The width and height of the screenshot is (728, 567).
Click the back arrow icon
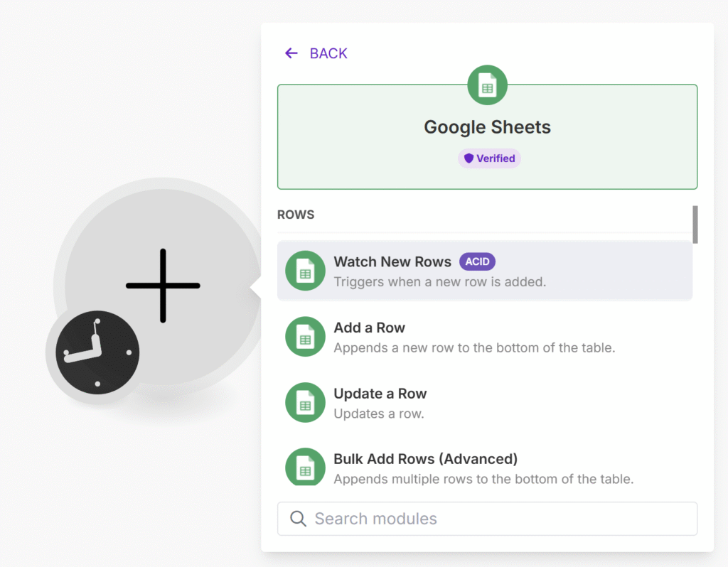coord(291,53)
